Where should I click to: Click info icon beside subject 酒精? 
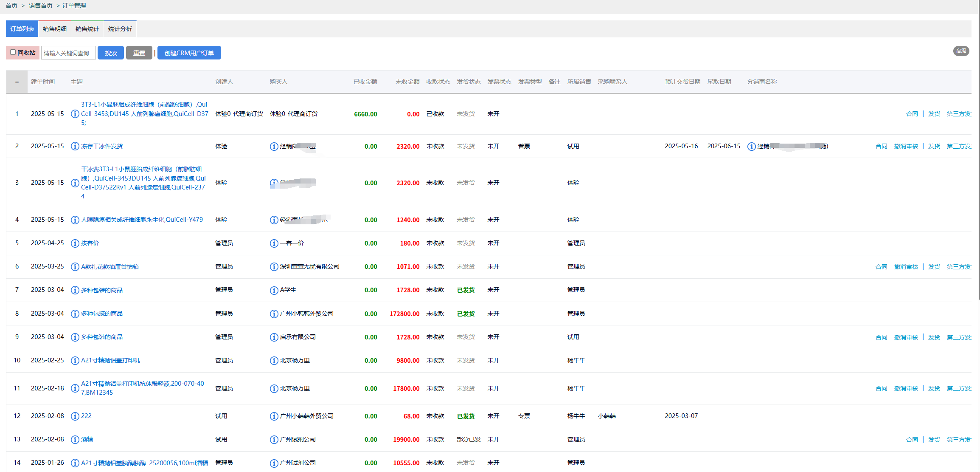(x=75, y=439)
